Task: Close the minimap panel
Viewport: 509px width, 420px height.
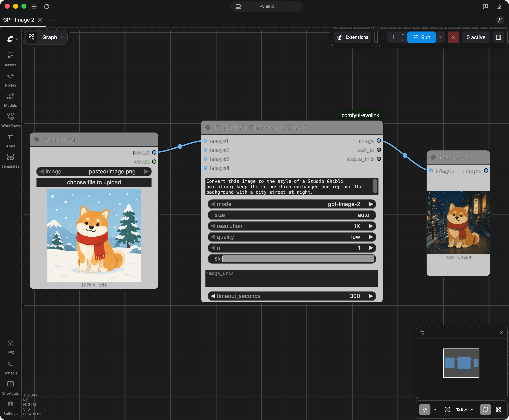Action: point(501,333)
